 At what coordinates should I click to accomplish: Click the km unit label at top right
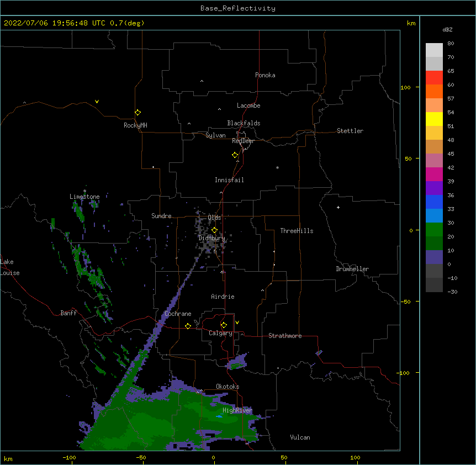[x=411, y=23]
